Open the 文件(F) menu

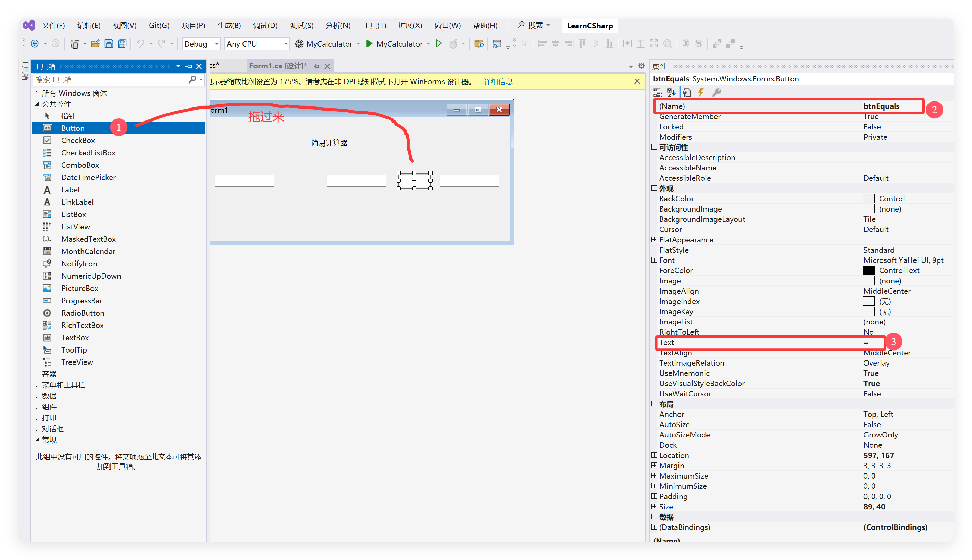pos(53,25)
